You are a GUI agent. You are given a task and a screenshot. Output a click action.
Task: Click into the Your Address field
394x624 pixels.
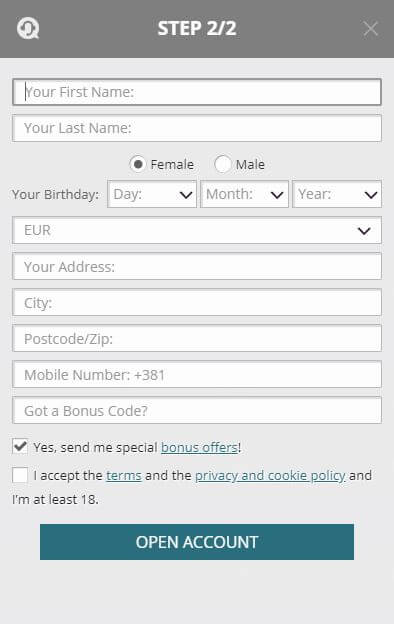[x=197, y=266]
